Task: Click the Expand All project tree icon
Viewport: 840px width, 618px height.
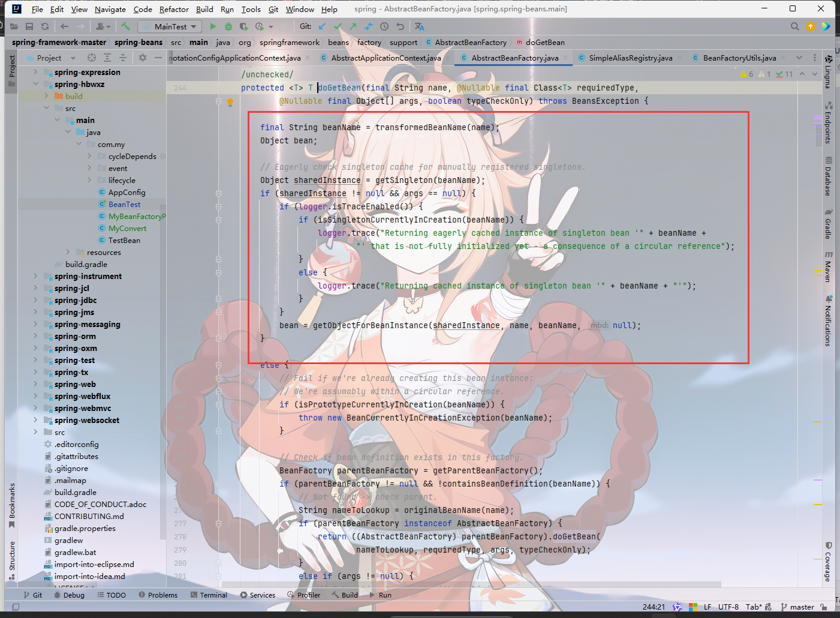Action: click(107, 58)
